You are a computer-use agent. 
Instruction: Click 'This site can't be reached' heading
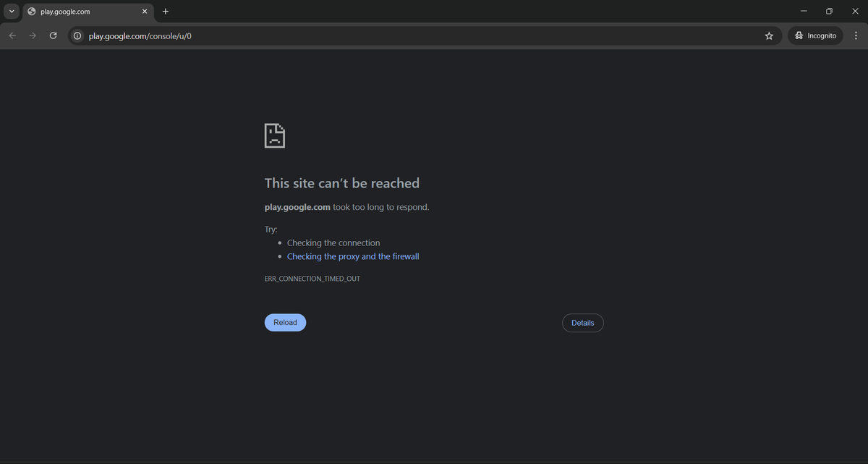coord(342,183)
